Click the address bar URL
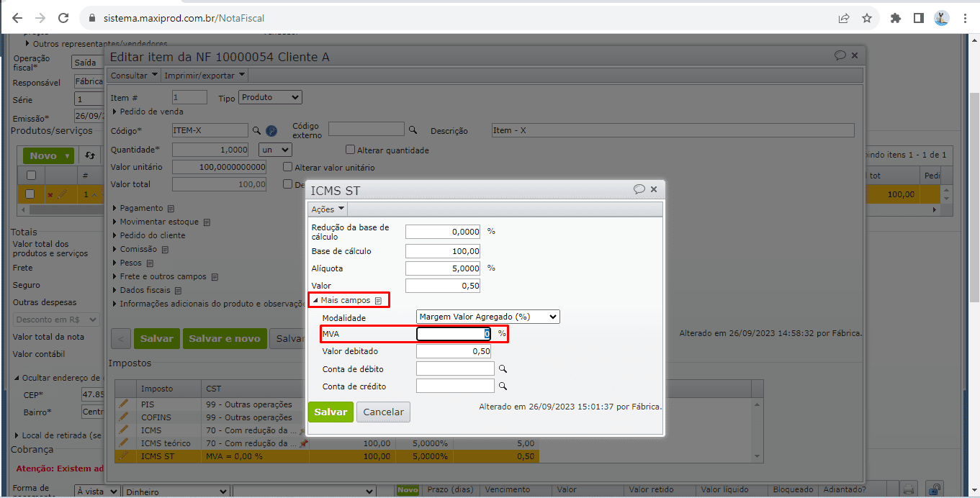This screenshot has width=980, height=498. (185, 18)
